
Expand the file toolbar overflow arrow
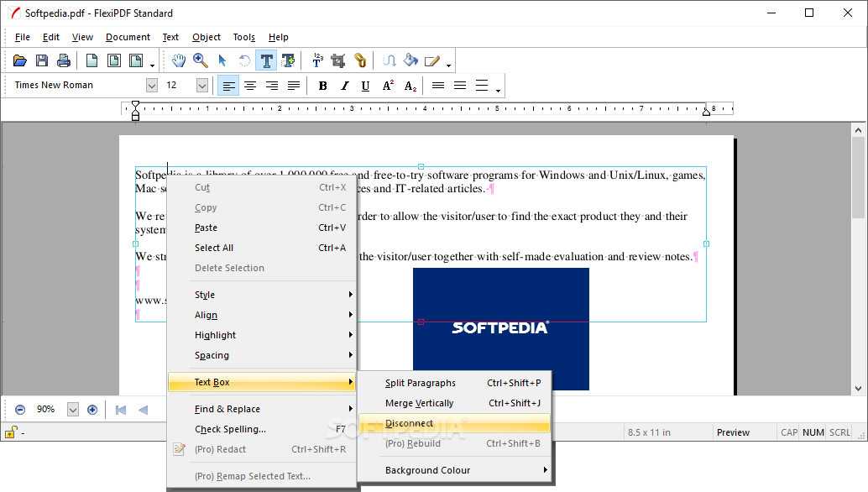[x=152, y=65]
